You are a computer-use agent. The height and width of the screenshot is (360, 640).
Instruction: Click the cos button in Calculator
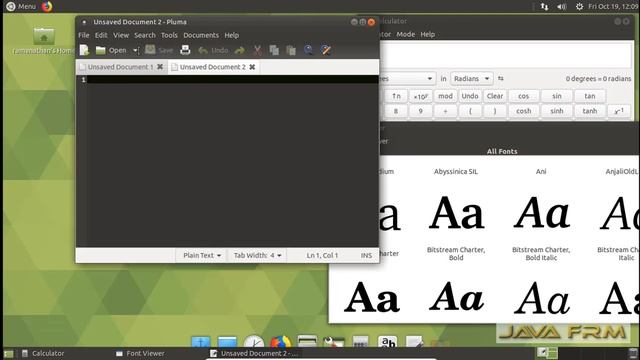tap(523, 96)
